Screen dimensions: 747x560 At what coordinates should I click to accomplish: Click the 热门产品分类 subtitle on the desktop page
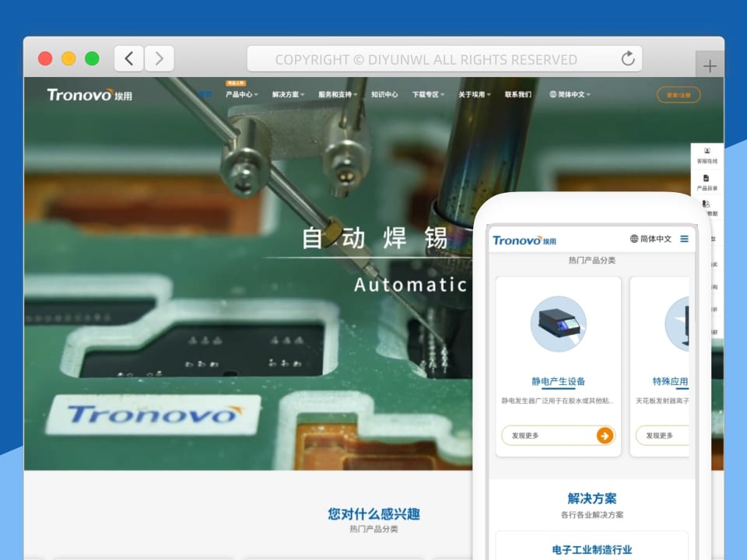[x=373, y=529]
